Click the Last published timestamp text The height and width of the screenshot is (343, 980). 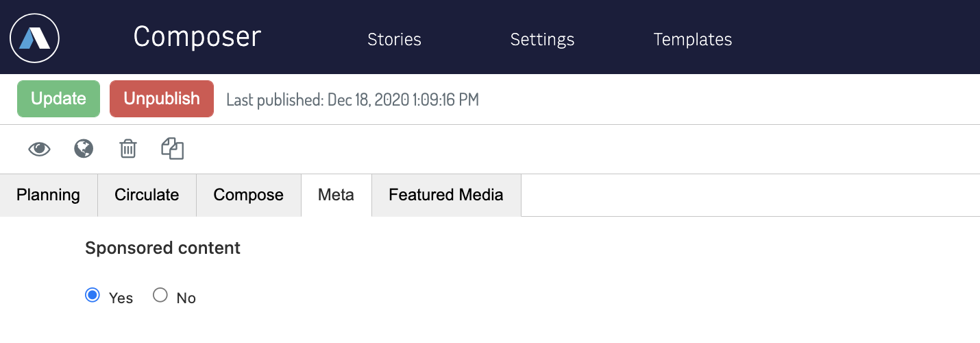[x=352, y=100]
